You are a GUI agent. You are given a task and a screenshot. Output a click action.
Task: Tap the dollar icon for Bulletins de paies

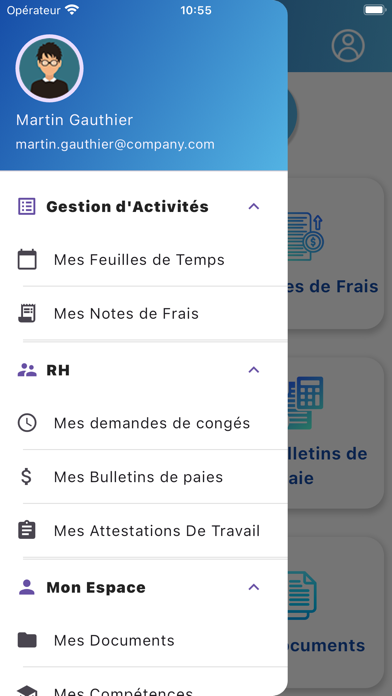(x=27, y=477)
